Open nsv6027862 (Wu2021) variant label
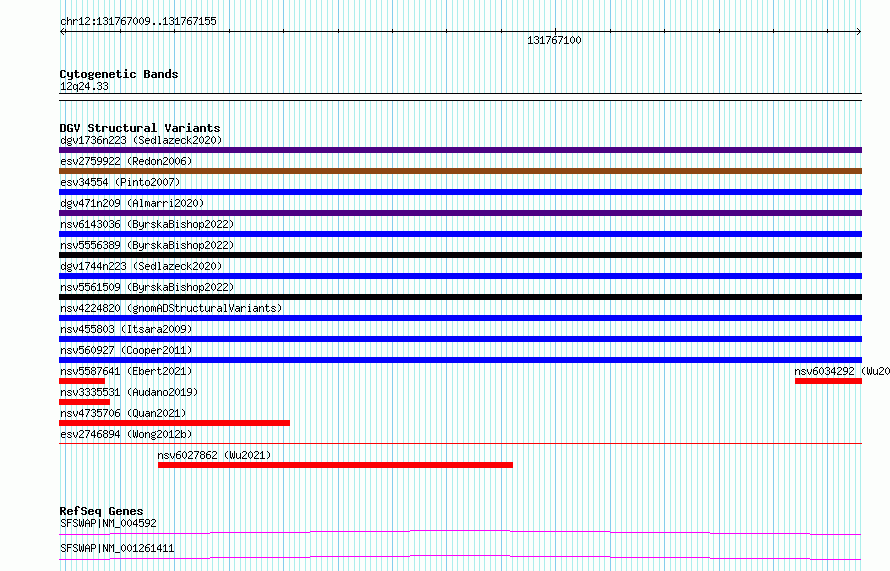The image size is (890, 571). tap(214, 455)
